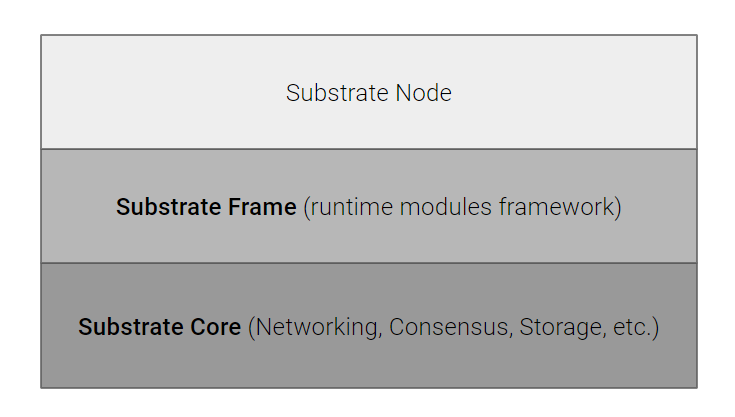Click the bold Substrate Frame text
Screen dimensions: 735x417
point(206,207)
